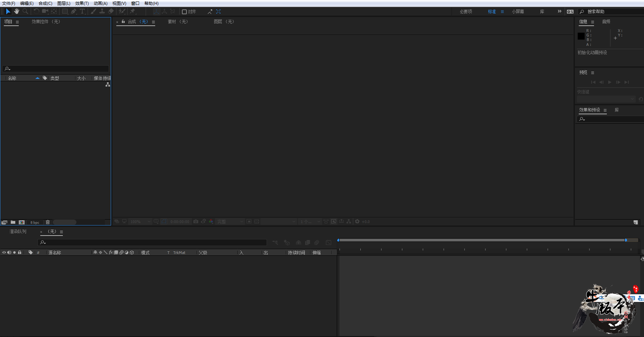644x337 pixels.
Task: Select the Pen tool
Action: (74, 11)
